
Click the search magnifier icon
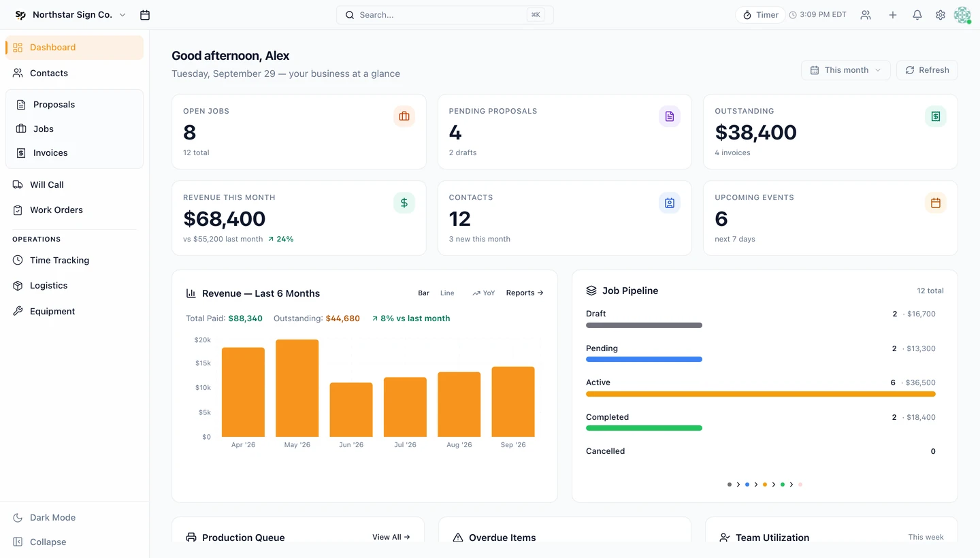[350, 15]
